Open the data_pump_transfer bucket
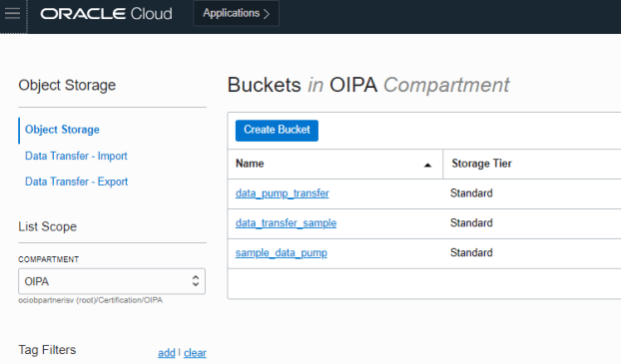The image size is (621, 364). [x=282, y=193]
